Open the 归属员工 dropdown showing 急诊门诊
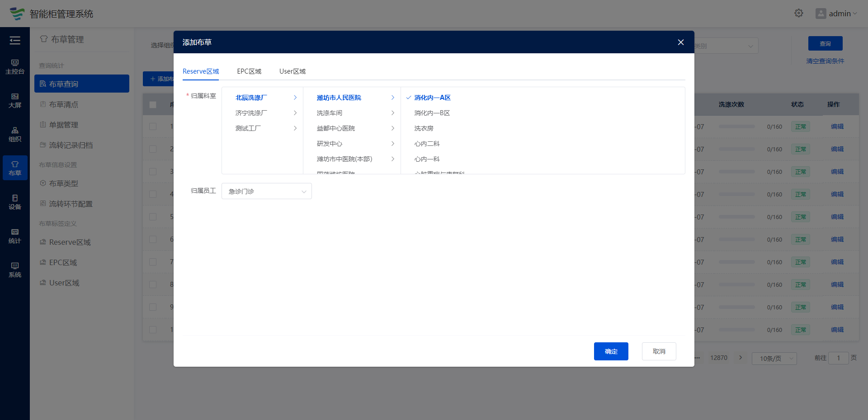Viewport: 868px width, 420px height. (x=267, y=191)
